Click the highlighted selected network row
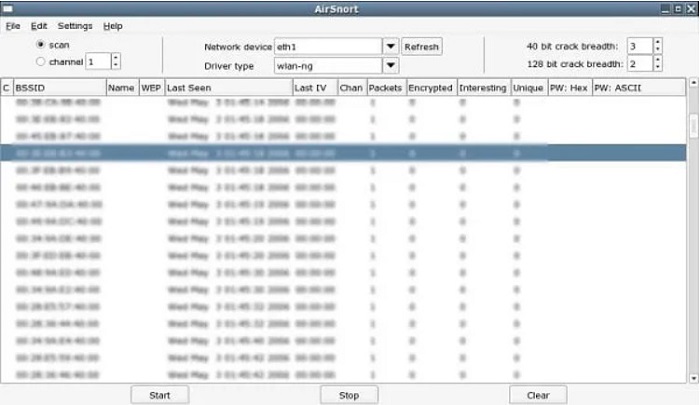700x405 pixels. (343, 153)
